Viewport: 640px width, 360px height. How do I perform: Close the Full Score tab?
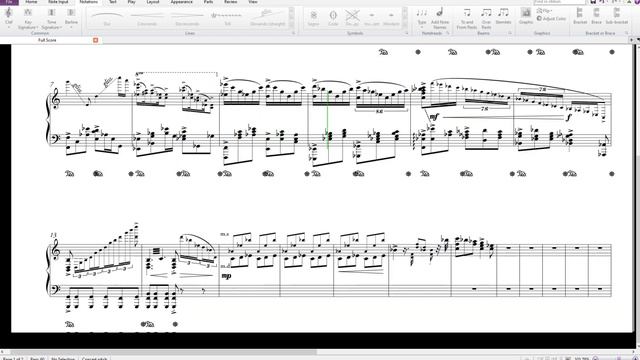96,40
